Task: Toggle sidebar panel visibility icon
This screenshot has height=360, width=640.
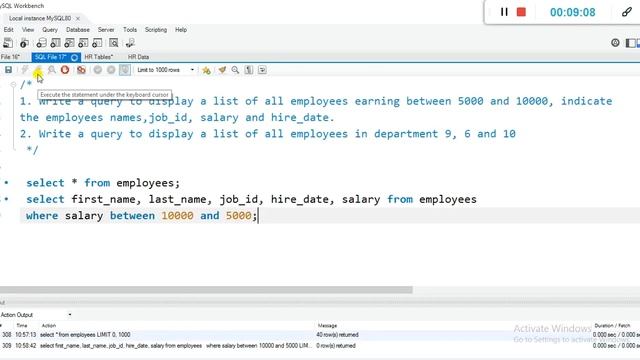Action: click(x=630, y=43)
